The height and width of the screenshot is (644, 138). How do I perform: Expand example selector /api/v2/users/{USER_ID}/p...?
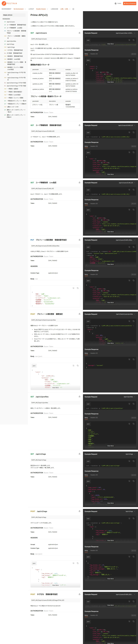(x=125, y=240)
